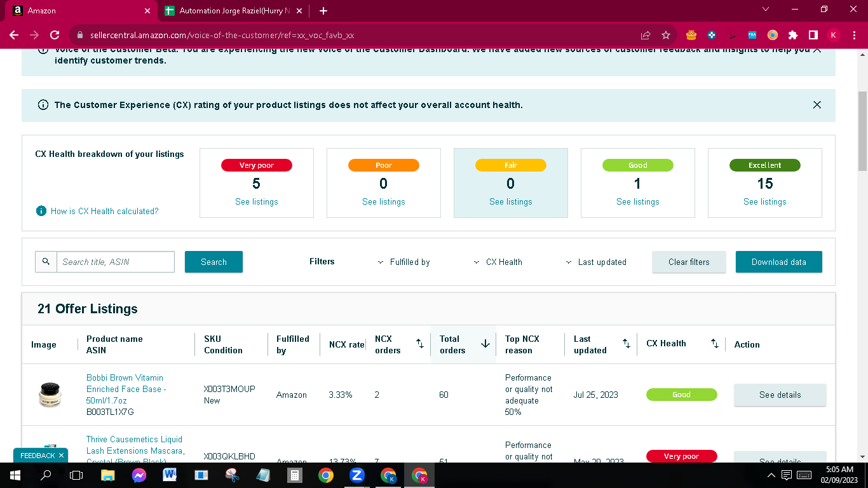This screenshot has height=488, width=868.
Task: Click the browser address bar URL
Action: [222, 35]
